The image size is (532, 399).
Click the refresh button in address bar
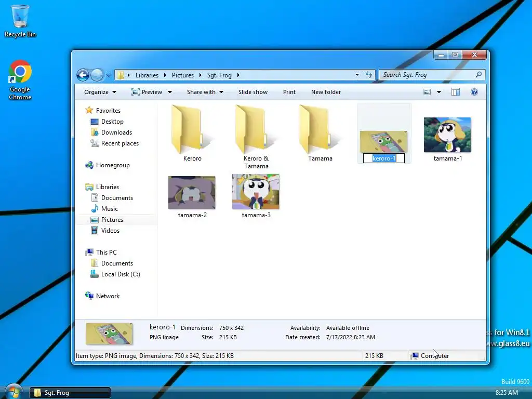click(369, 75)
